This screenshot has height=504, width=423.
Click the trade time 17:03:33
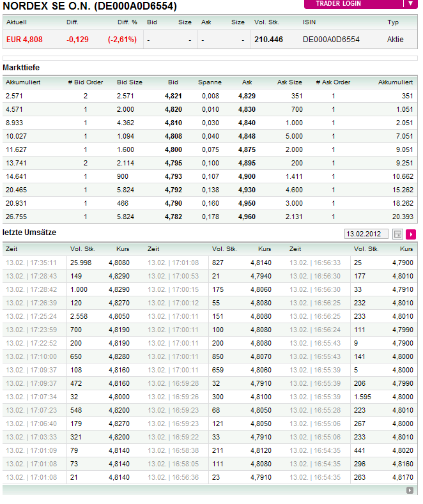coord(43,437)
